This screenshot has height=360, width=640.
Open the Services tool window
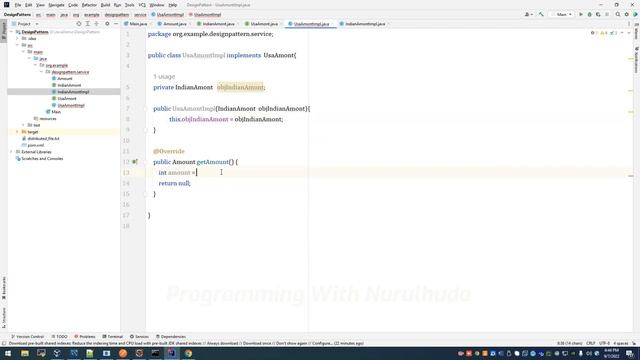[x=140, y=337]
